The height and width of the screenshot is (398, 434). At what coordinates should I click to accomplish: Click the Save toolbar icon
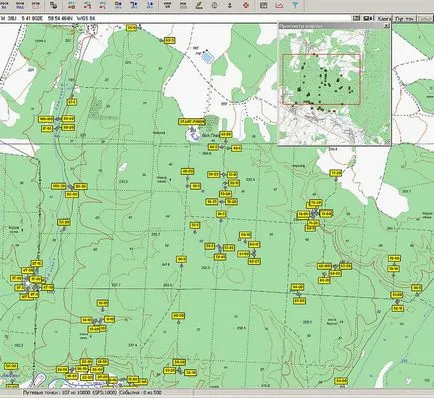(x=20, y=5)
